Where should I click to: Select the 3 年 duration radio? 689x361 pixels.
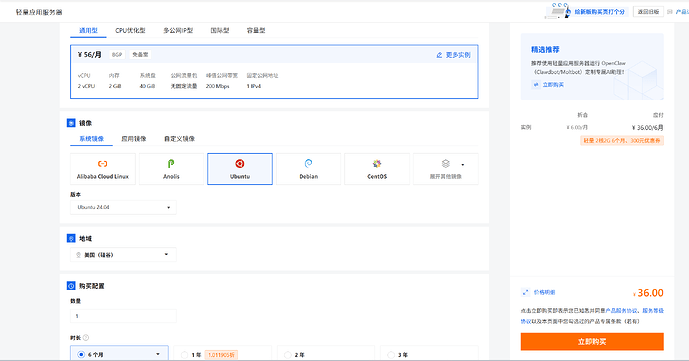[391, 355]
